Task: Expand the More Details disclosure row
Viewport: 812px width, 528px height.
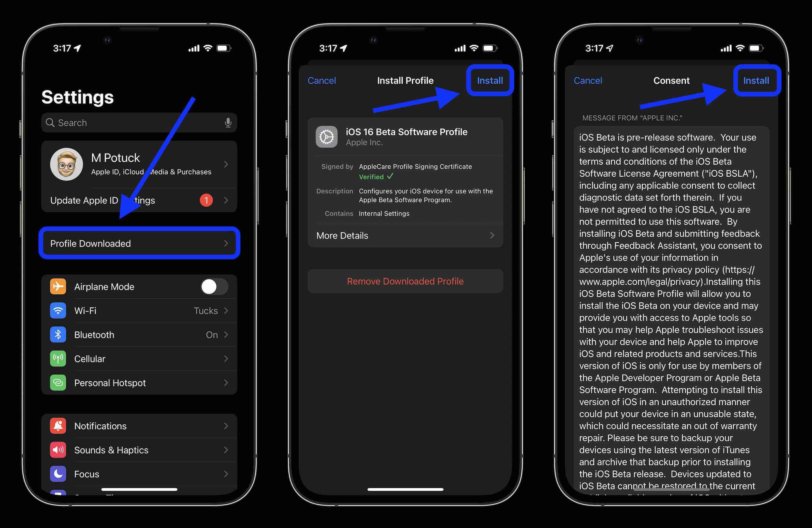Action: [405, 235]
